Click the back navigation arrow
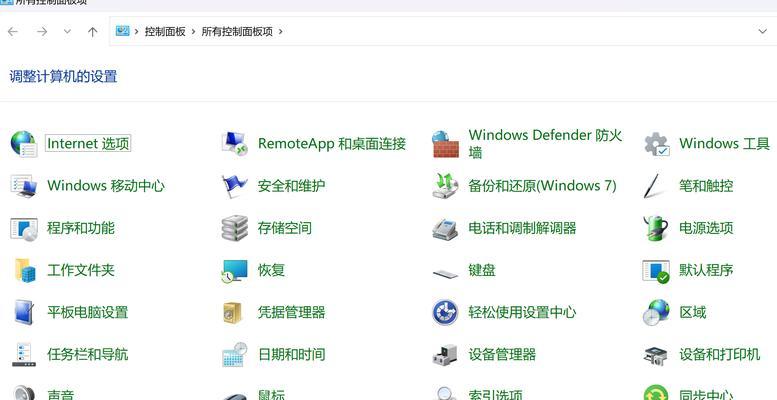777x400 pixels. pyautogui.click(x=12, y=32)
